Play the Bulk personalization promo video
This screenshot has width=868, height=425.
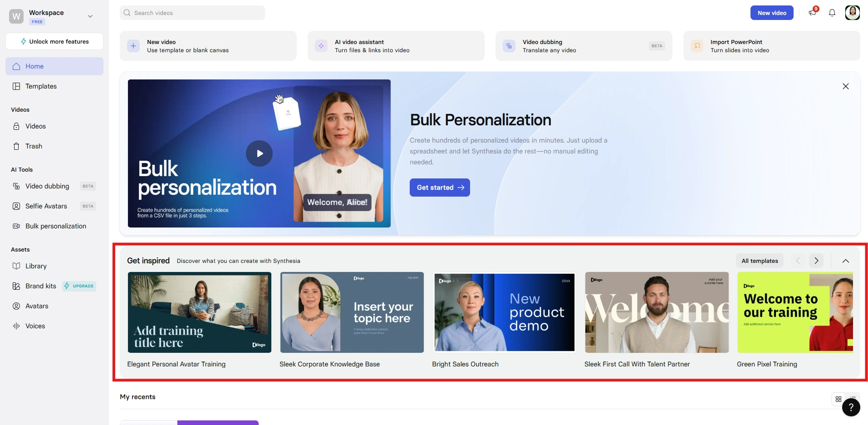(x=259, y=153)
